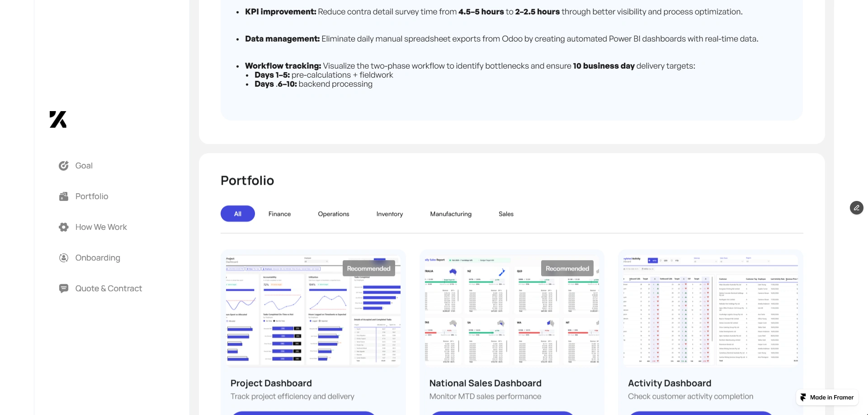This screenshot has width=868, height=415.
Task: Open the Project Dashboard thumbnail
Action: coord(313,310)
